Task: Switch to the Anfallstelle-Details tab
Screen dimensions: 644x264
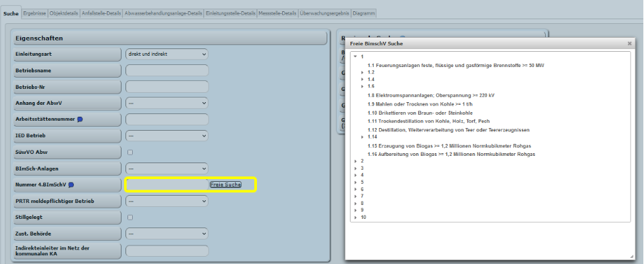Action: (101, 13)
